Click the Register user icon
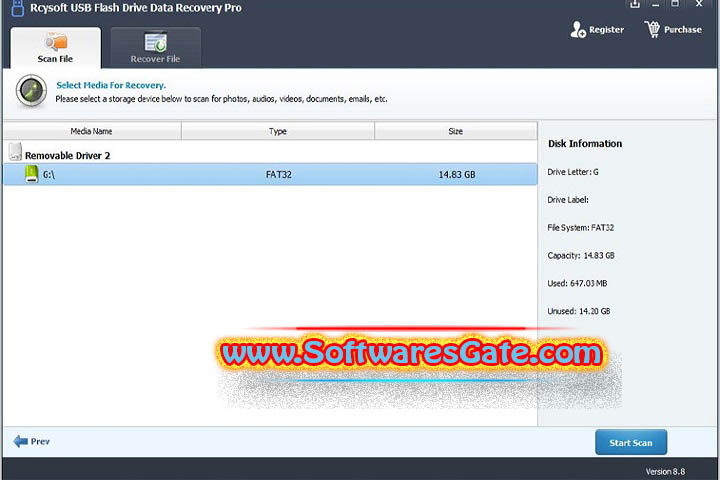The width and height of the screenshot is (720, 480). (x=578, y=29)
